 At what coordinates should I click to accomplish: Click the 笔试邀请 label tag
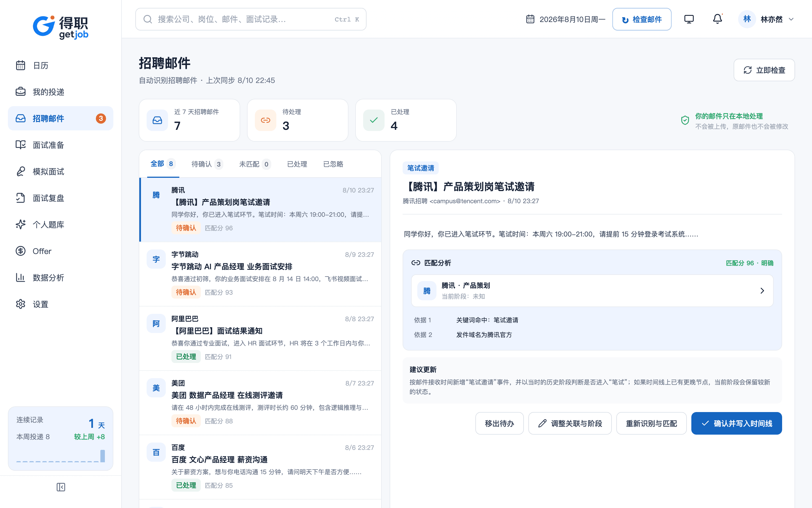420,168
